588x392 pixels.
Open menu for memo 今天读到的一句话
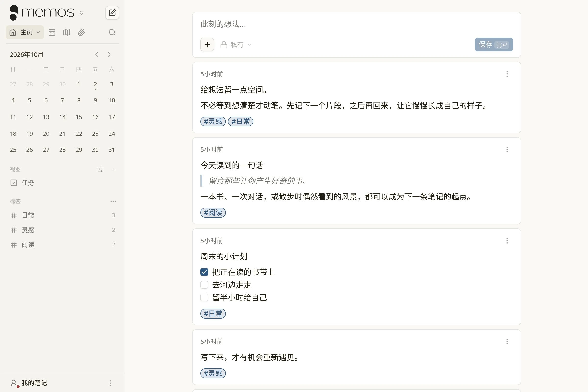(507, 149)
